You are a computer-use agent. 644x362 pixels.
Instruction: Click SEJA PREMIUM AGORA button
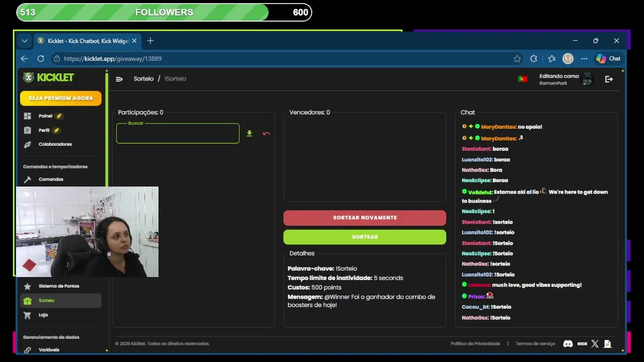pos(61,98)
